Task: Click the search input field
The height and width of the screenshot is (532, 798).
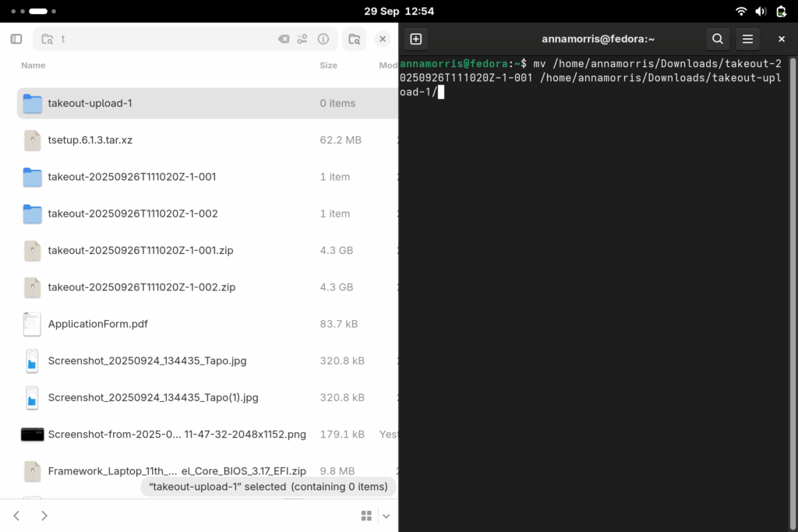Action: tap(164, 39)
